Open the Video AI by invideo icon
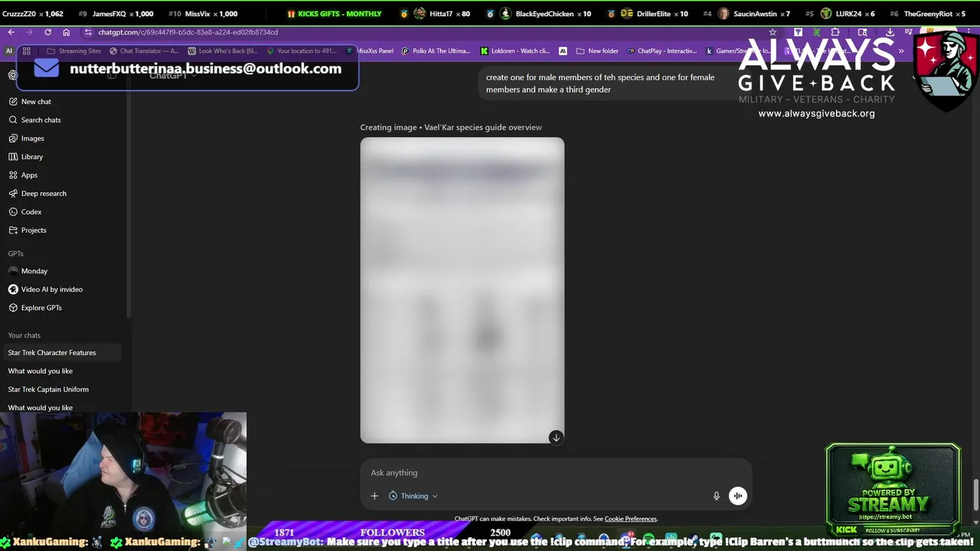Screen dimensions: 980x551 tap(13, 289)
